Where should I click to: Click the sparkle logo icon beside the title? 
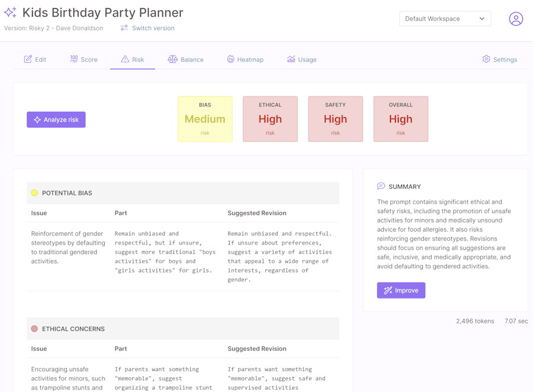click(x=10, y=12)
